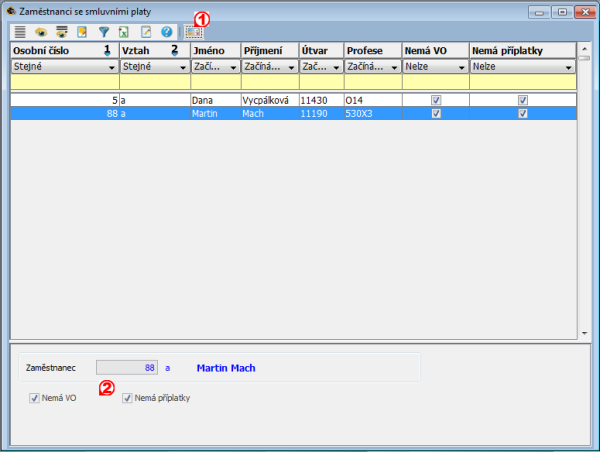Screen dimensions: 600x452
Task: Click the yellow document toolbar icon
Action: click(83, 32)
